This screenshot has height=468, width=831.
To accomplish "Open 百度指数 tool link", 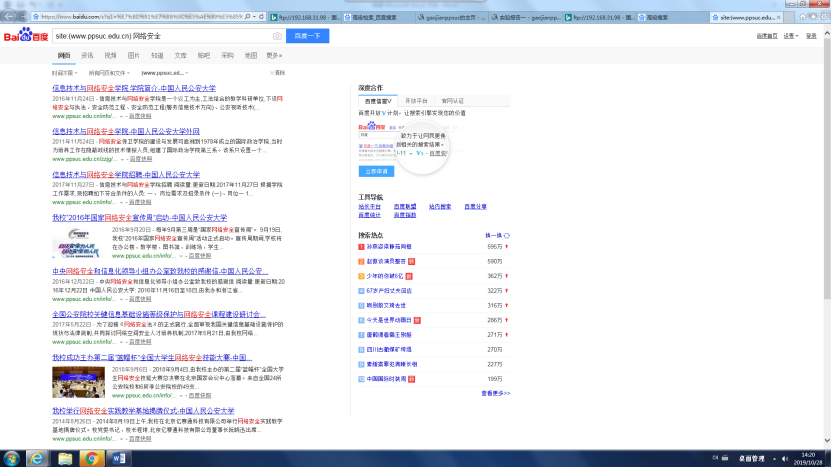I will (x=405, y=215).
